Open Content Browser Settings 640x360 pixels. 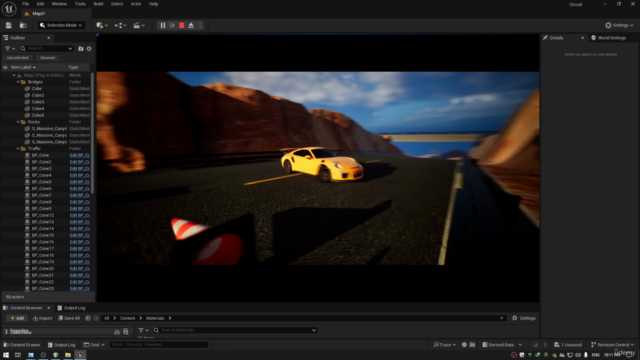524,318
